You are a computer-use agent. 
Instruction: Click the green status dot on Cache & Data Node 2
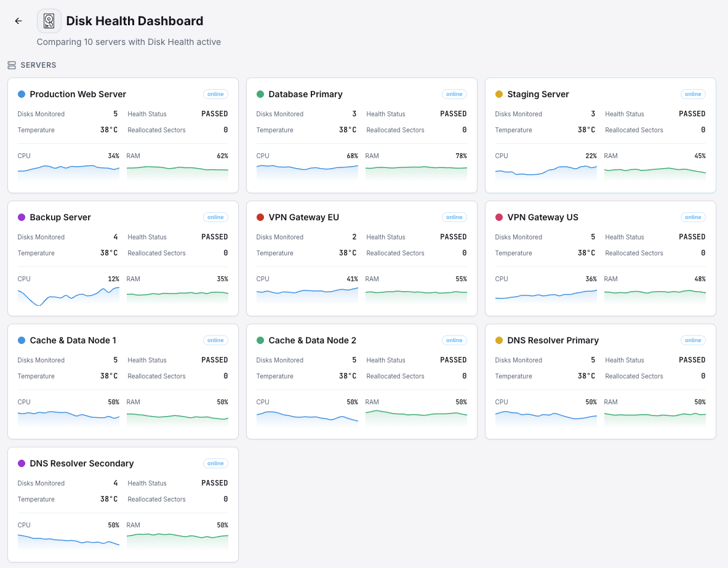[x=262, y=340]
